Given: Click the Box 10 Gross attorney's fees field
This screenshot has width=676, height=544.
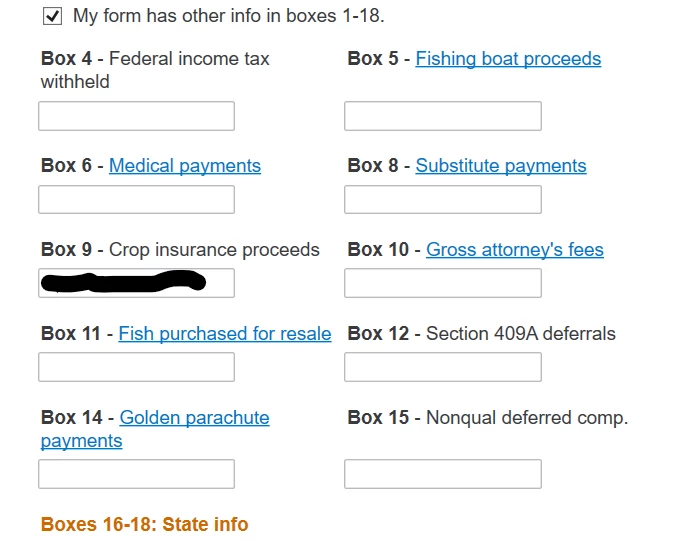Looking at the screenshot, I should 443,283.
